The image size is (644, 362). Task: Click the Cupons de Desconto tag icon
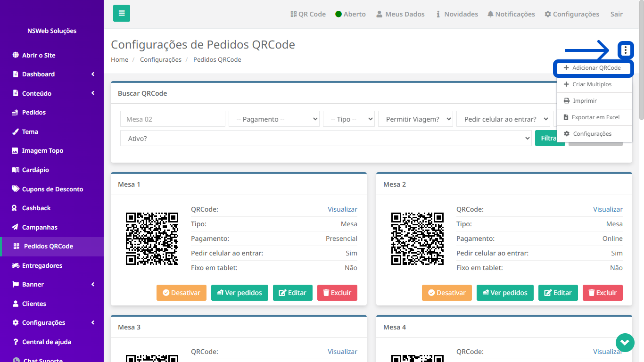[16, 189]
